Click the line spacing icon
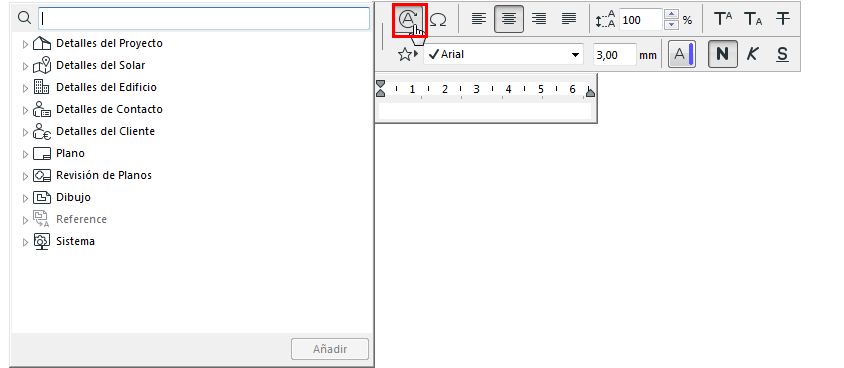 606,19
